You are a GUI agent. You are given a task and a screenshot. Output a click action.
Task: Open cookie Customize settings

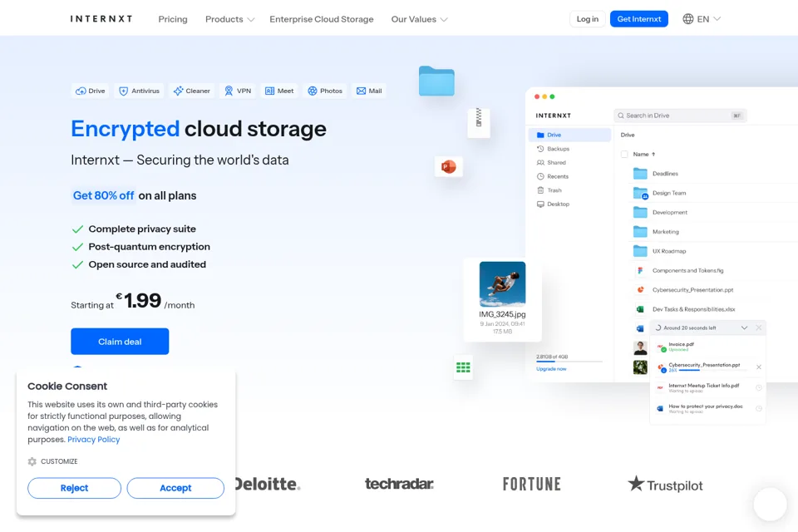click(53, 461)
